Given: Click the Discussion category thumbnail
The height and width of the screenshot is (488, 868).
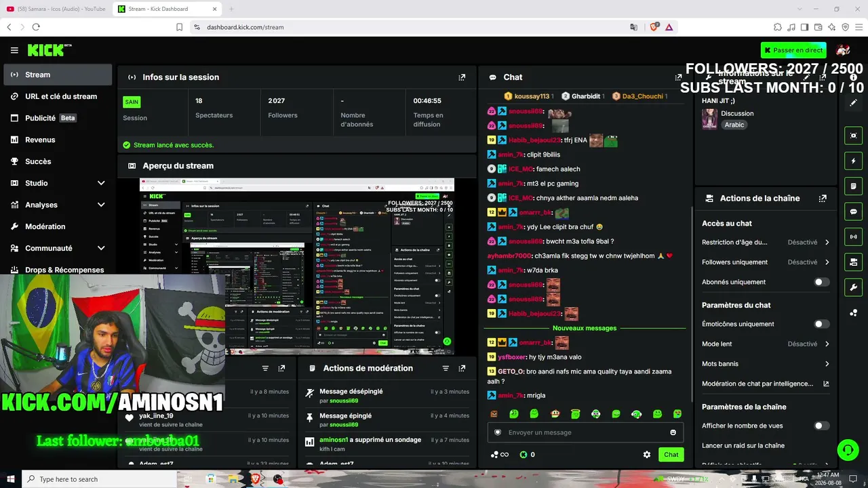Looking at the screenshot, I should coord(709,119).
